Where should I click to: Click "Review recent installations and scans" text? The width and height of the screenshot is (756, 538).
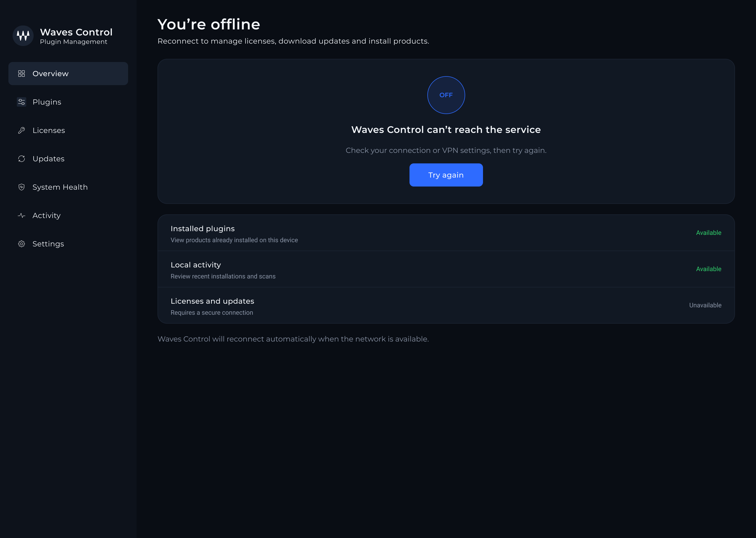click(x=223, y=276)
